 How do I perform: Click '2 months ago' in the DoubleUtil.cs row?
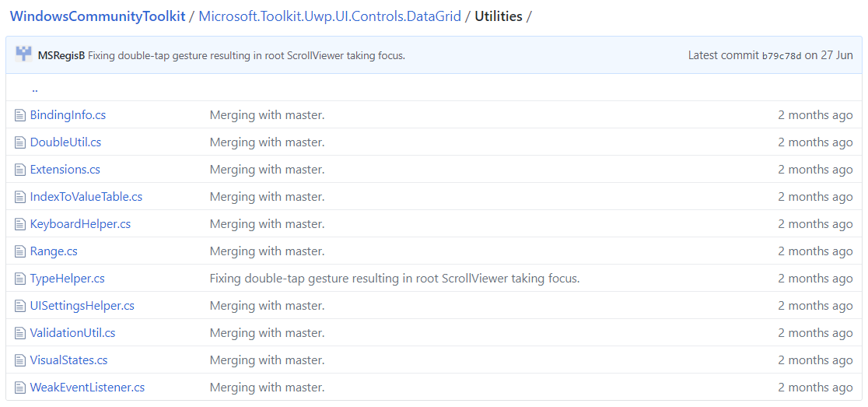coord(815,142)
